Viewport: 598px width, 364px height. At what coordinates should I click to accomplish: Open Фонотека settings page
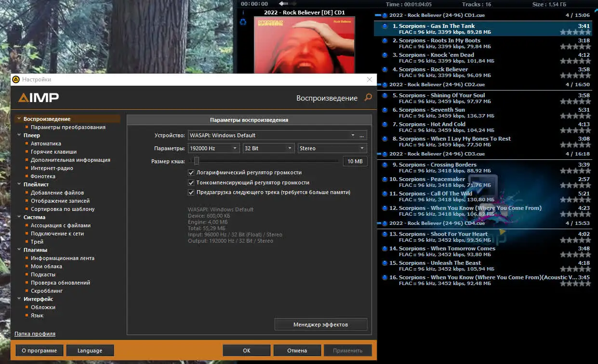click(x=43, y=176)
